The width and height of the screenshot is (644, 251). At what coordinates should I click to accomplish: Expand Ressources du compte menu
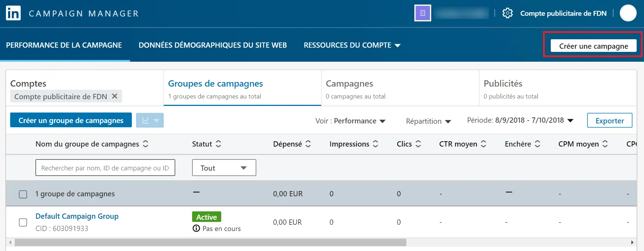tap(352, 45)
